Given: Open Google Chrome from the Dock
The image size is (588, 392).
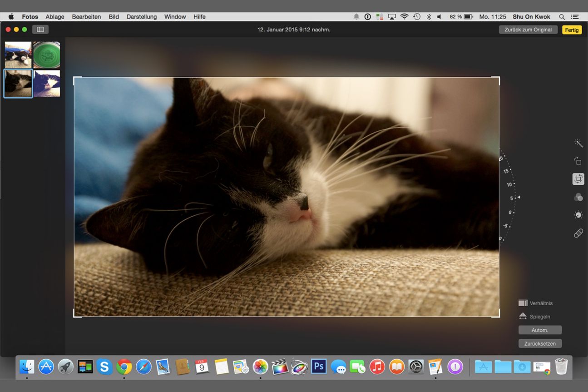Looking at the screenshot, I should (124, 366).
